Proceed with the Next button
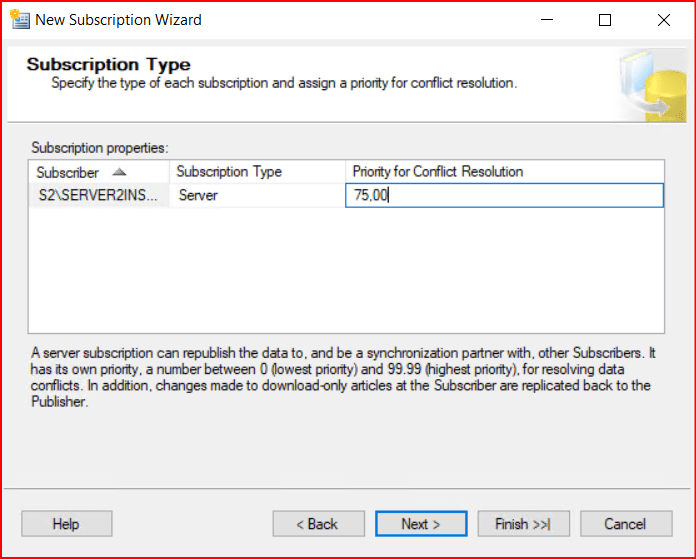Screen dimensions: 696x559 (x=420, y=524)
